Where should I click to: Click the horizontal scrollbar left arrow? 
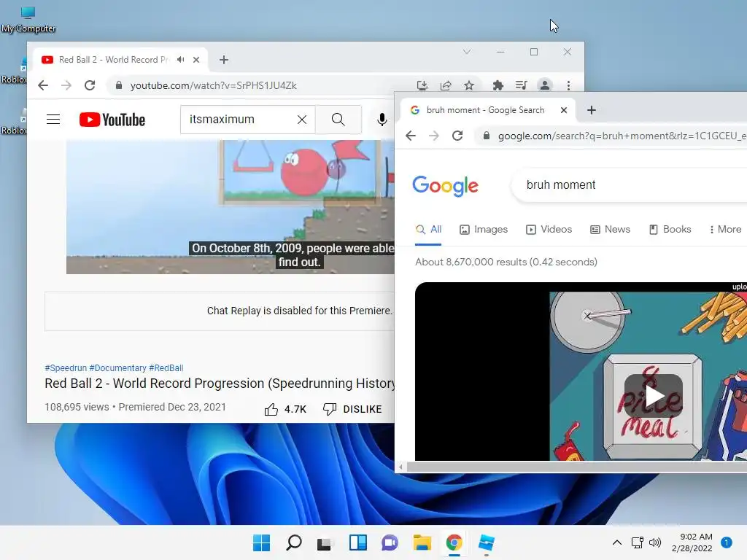pyautogui.click(x=400, y=467)
